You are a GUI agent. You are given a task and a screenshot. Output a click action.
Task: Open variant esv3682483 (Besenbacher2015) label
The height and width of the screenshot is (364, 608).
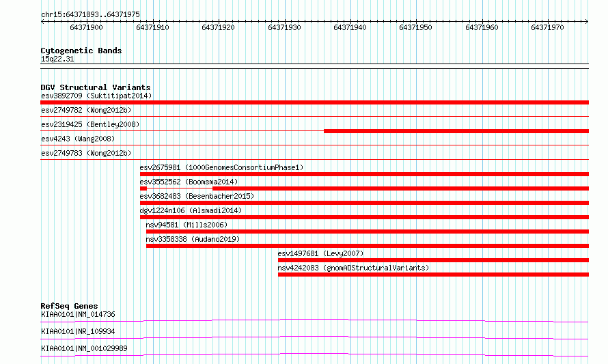197,196
